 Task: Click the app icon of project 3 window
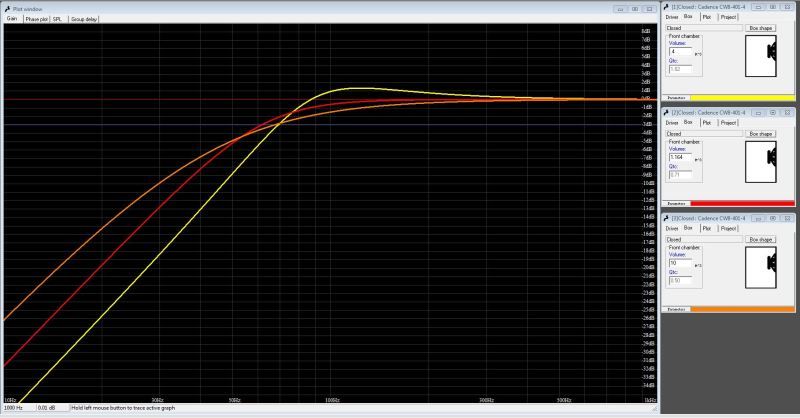pyautogui.click(x=666, y=217)
